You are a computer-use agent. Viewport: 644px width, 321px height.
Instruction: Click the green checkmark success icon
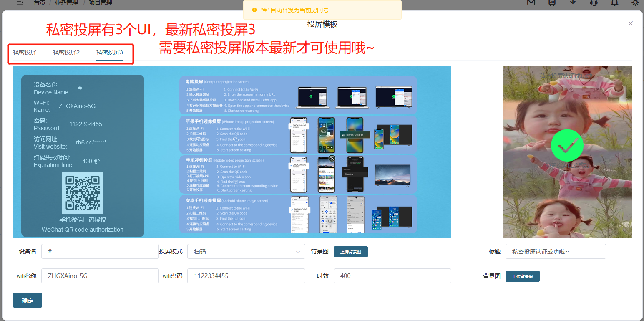tap(567, 146)
